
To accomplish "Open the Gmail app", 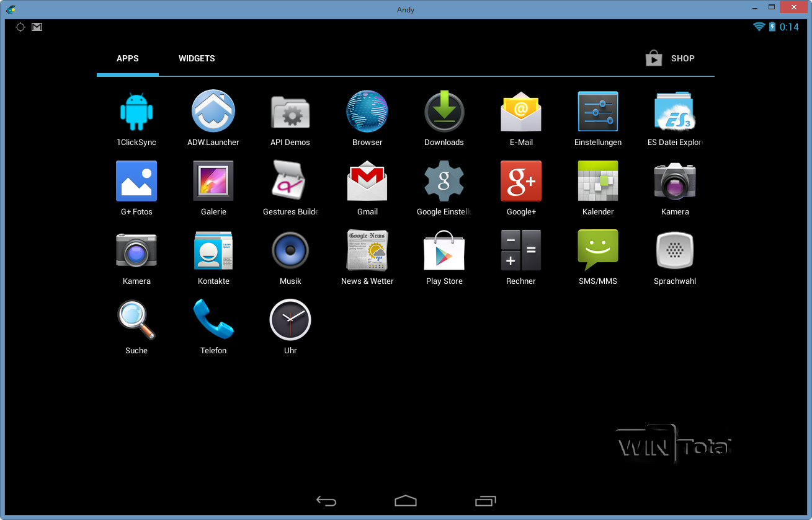I will [x=367, y=181].
